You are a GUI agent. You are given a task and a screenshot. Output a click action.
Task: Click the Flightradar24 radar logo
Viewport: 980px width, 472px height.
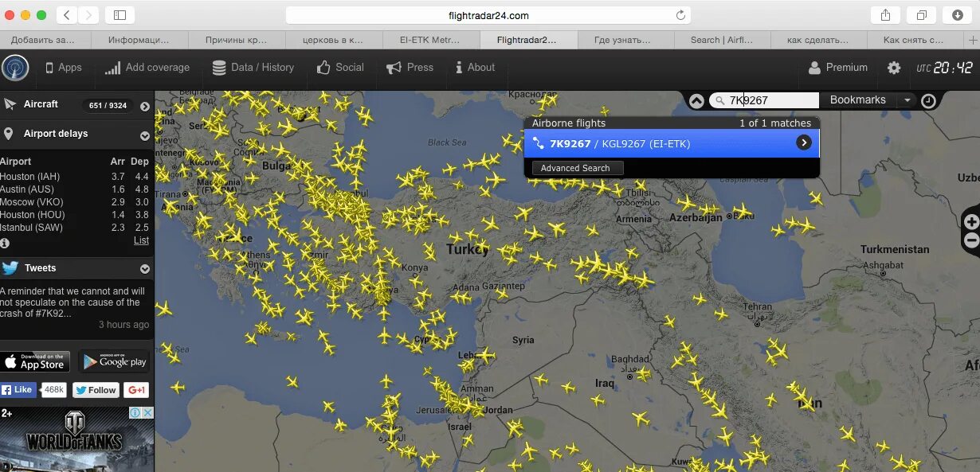point(15,68)
